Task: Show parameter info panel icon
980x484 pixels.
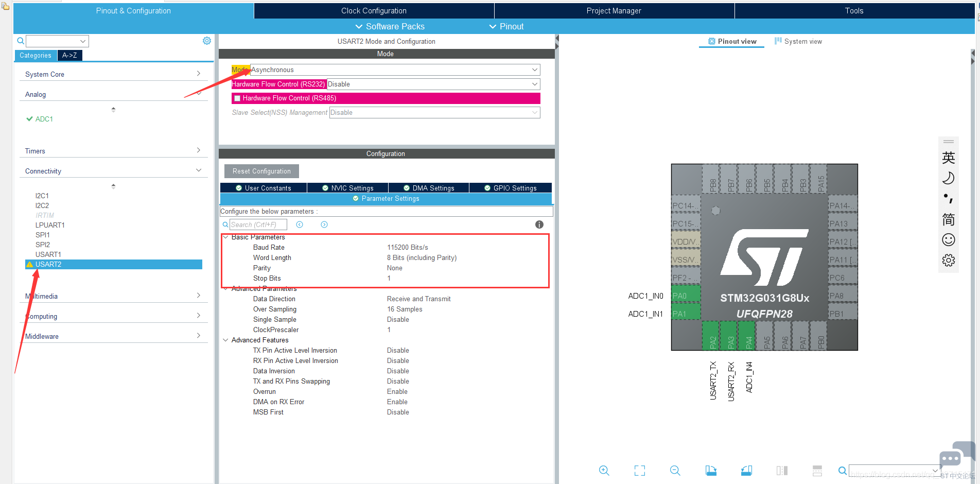Action: (x=539, y=224)
